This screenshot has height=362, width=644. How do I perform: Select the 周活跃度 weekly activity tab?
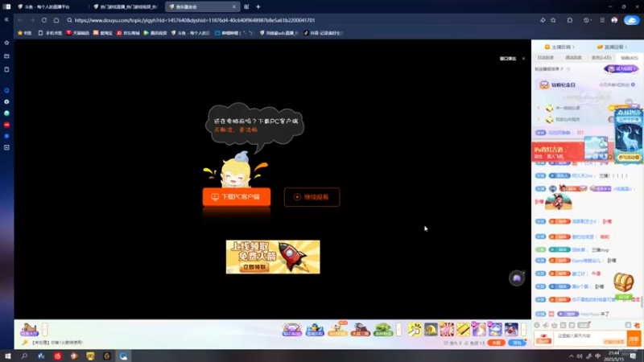573,58
